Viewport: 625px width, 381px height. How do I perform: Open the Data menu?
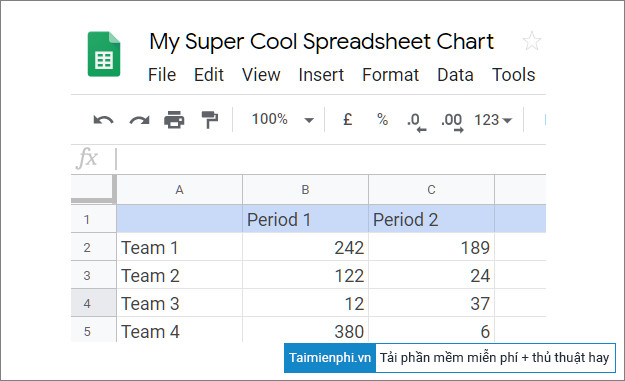click(455, 75)
